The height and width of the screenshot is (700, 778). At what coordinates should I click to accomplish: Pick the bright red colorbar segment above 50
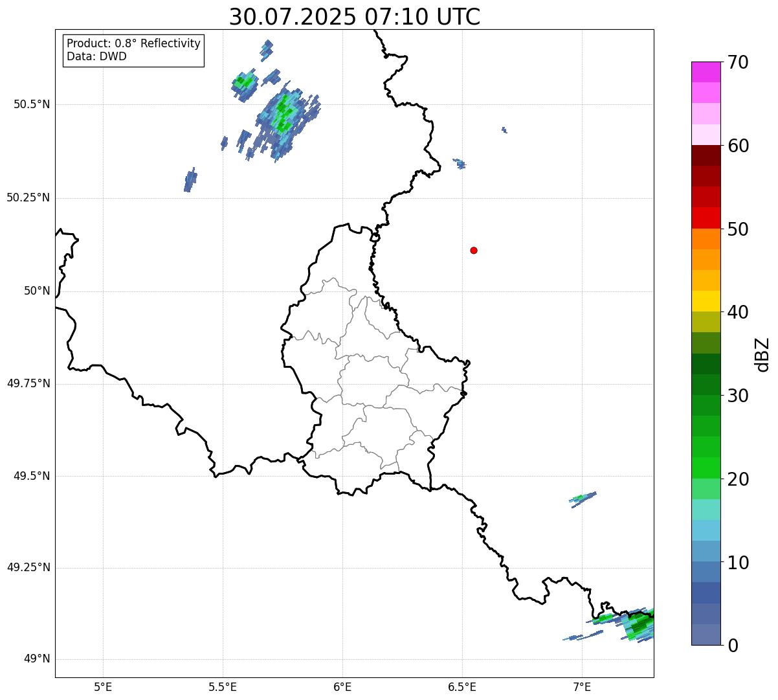click(x=706, y=218)
